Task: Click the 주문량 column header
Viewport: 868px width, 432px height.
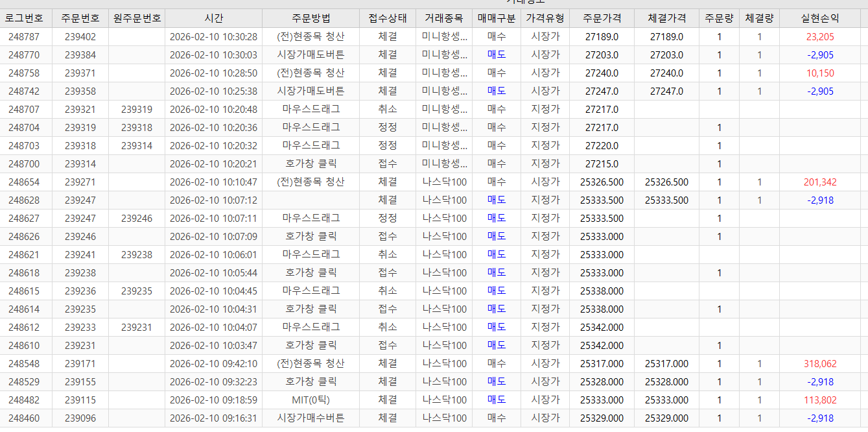Action: (719, 18)
